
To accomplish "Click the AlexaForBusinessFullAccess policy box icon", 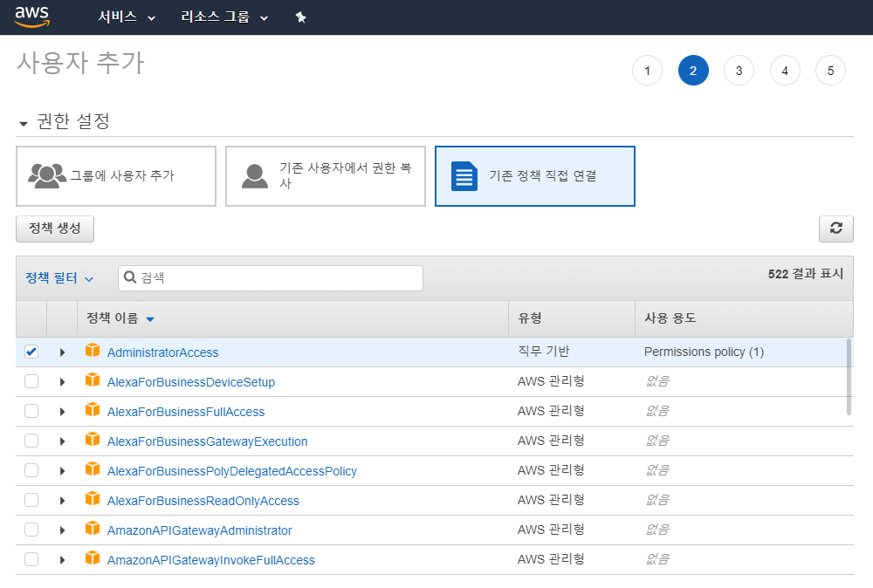I will [x=93, y=410].
